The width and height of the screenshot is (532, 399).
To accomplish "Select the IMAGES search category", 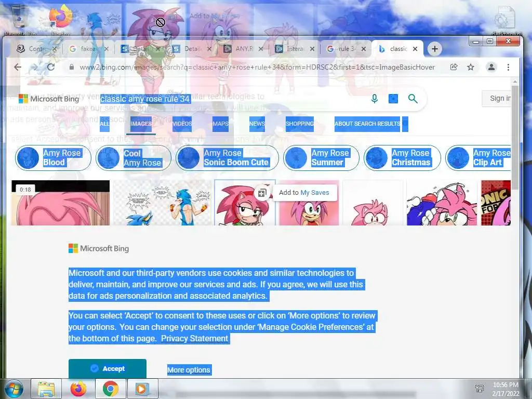I will point(141,124).
